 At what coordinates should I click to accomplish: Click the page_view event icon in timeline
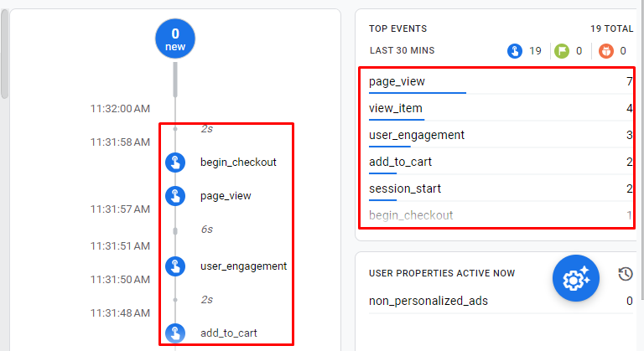(175, 196)
